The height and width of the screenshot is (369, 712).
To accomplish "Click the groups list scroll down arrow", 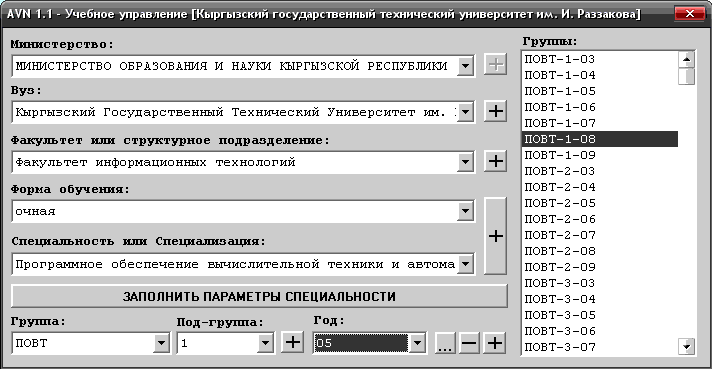I will click(x=687, y=347).
